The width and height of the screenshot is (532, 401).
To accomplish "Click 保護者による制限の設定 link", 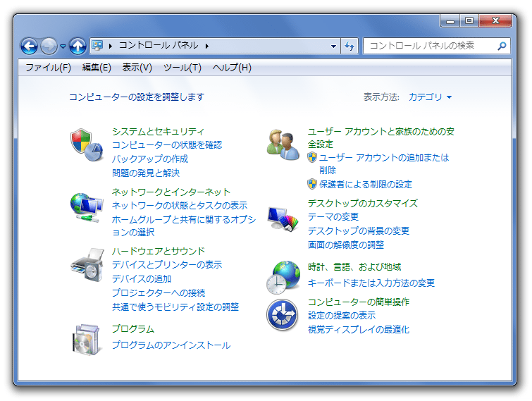I will (x=366, y=184).
